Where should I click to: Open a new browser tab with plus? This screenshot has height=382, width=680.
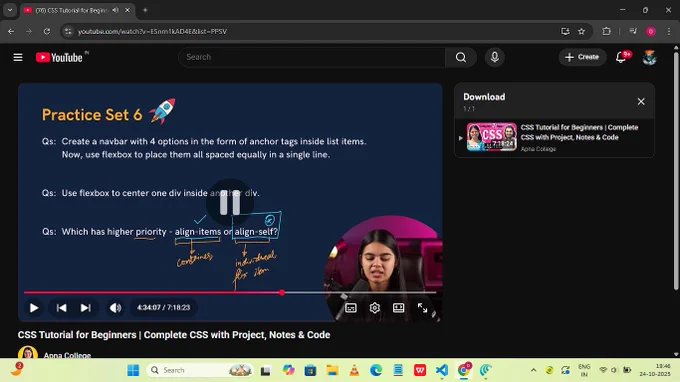tap(145, 10)
